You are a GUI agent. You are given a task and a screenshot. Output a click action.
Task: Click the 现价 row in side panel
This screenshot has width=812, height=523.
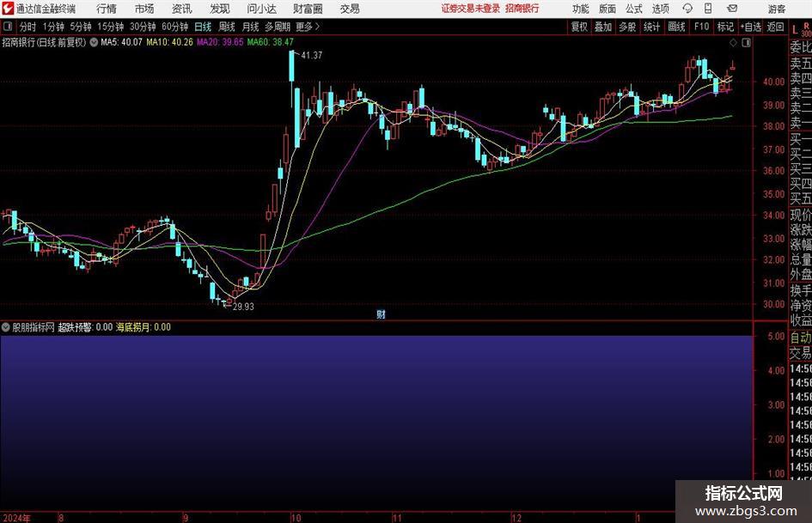coord(801,215)
